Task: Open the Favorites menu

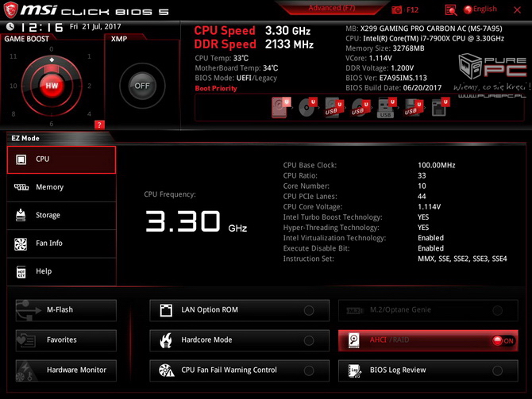Action: click(x=66, y=340)
